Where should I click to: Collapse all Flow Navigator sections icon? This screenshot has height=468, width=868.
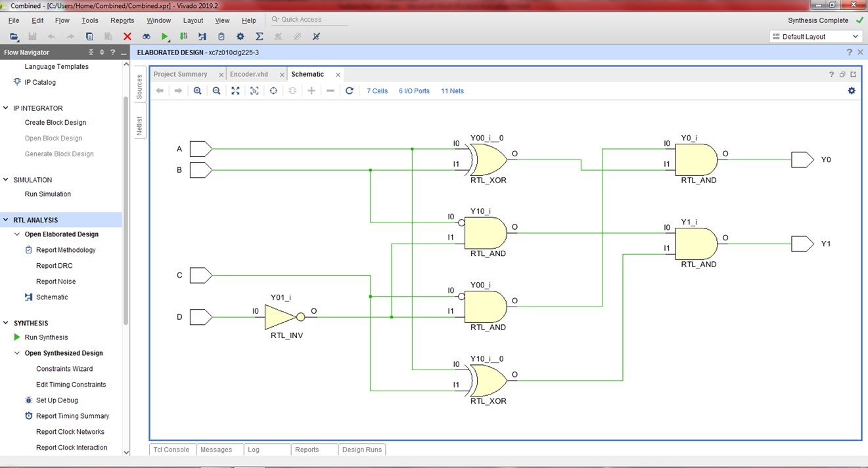pos(91,52)
